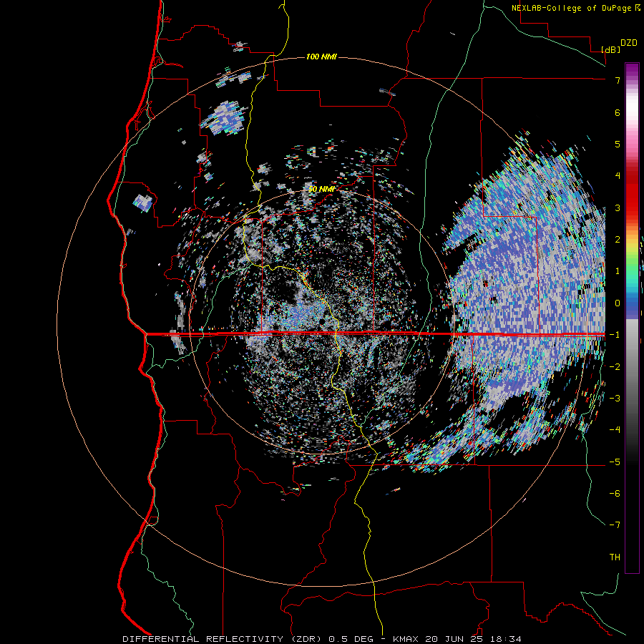Click the DZD legend title
Viewport: 644px width, 644px height.
point(629,43)
